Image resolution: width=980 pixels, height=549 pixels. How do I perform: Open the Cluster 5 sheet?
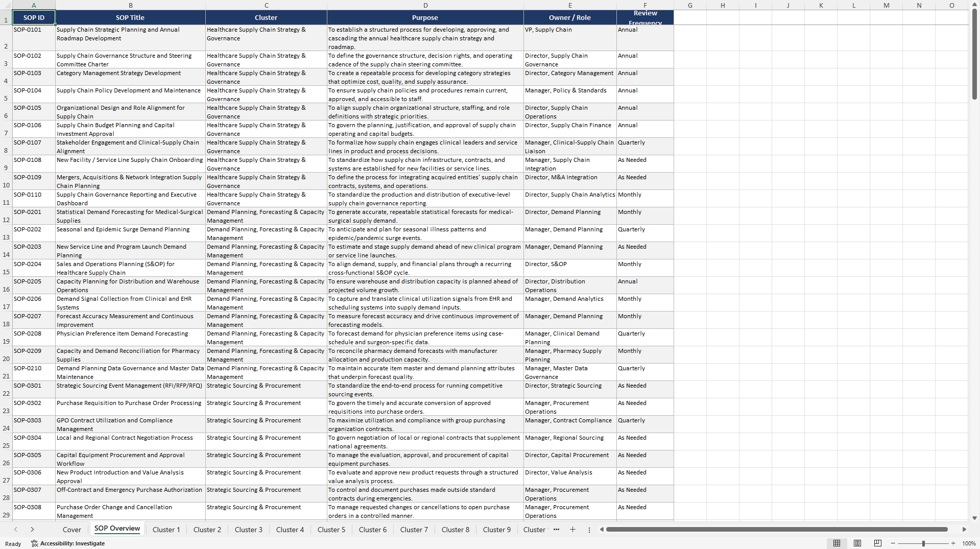tap(331, 530)
